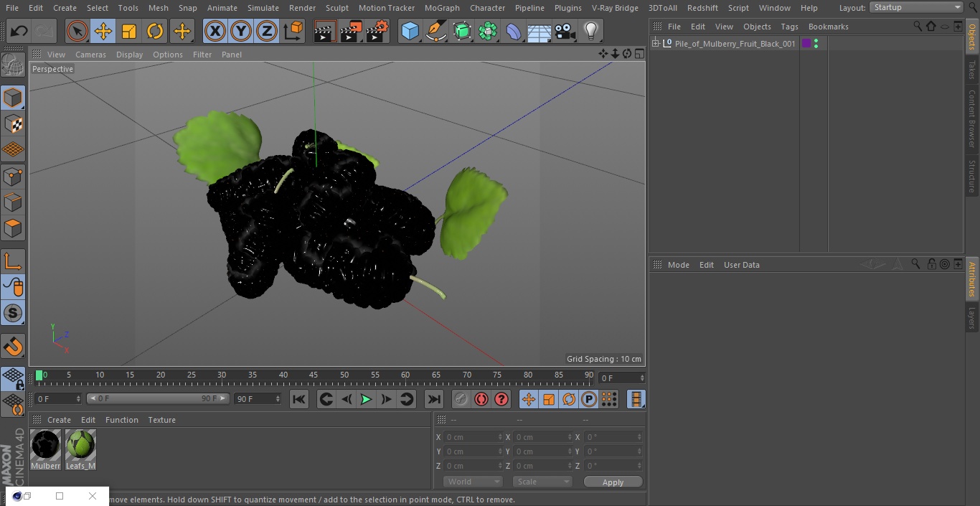Toggle the world coordinate system button
This screenshot has height=506, width=980.
coord(293,31)
